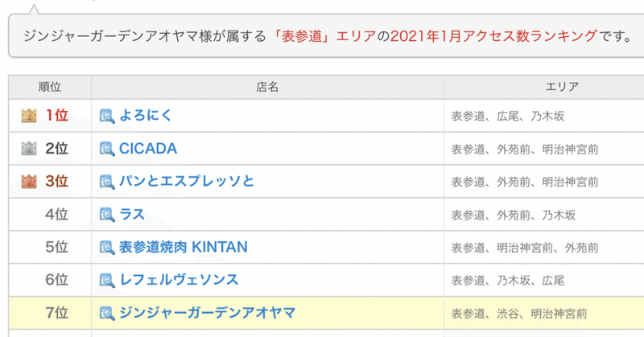Click the エリア column header
644x337 pixels.
point(562,87)
